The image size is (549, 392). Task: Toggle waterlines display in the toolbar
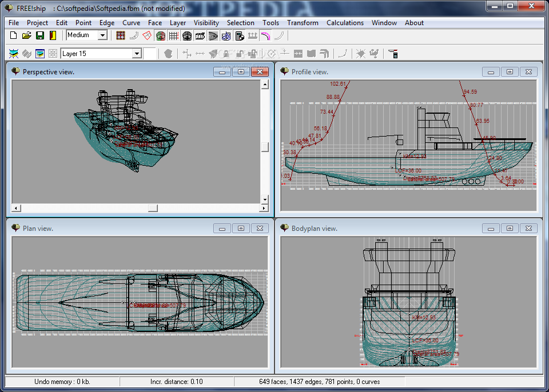click(x=213, y=35)
